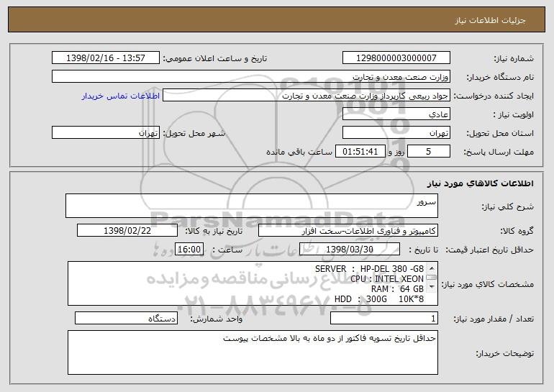Viewport: 554px width, 392px height.
Task: Click the remaining time field 01:51:41
Action: [x=360, y=151]
